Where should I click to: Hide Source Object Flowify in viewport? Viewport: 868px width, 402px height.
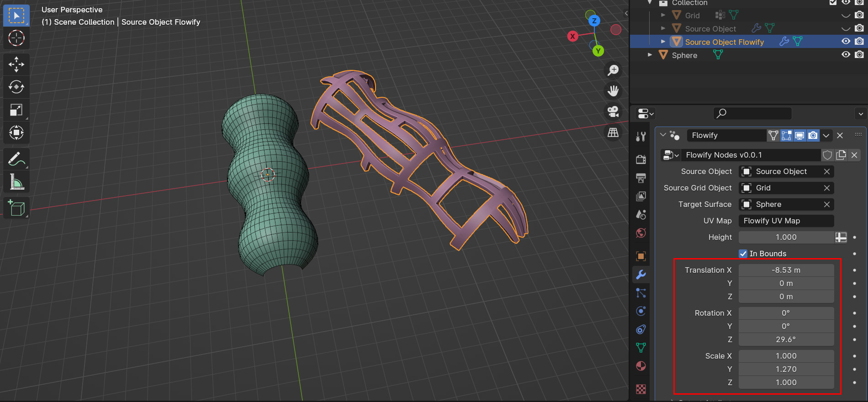[x=846, y=41]
